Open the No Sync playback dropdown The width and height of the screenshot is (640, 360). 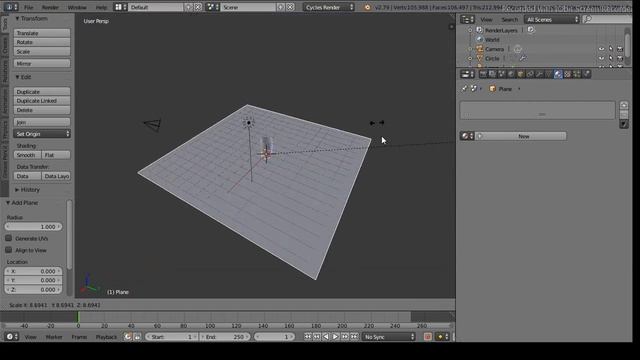click(389, 337)
